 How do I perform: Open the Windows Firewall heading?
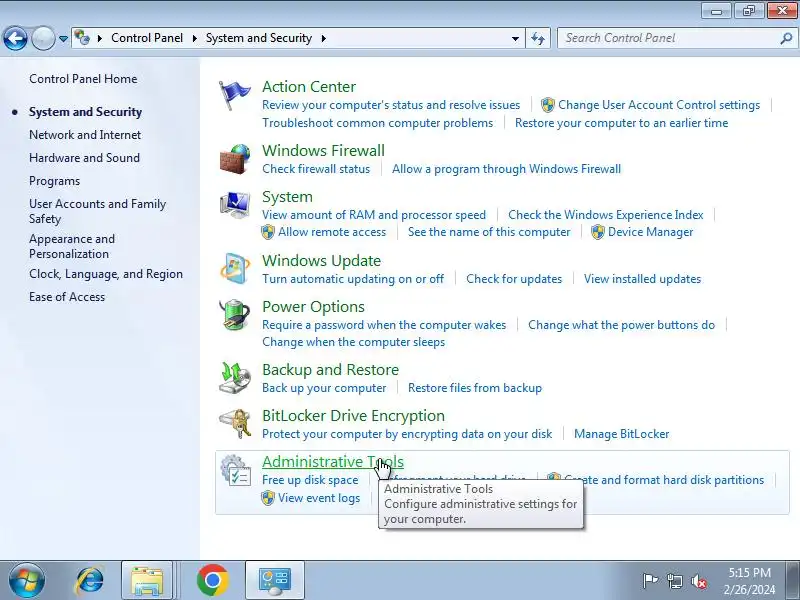pyautogui.click(x=323, y=151)
